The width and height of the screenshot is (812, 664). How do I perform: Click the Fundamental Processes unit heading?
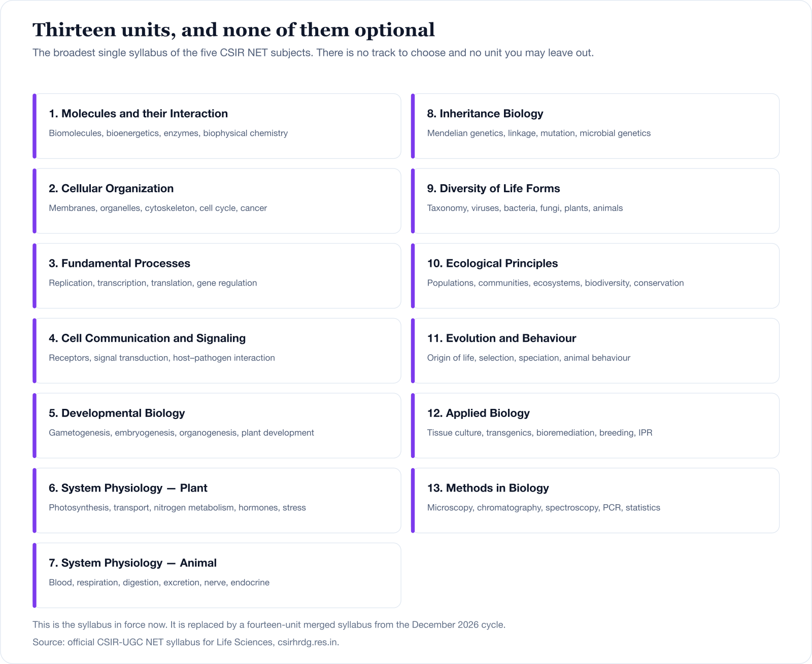pos(119,263)
